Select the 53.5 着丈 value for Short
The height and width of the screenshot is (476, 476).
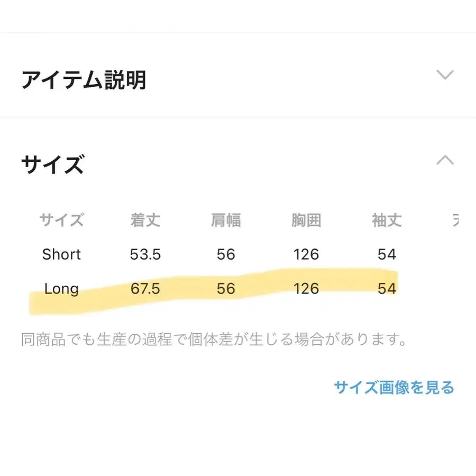[145, 254]
